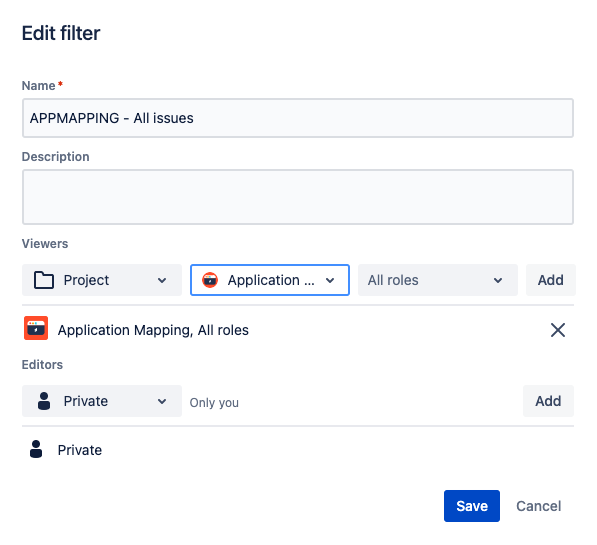Click the folder icon in Project dropdown
This screenshot has height=545, width=597.
(44, 280)
